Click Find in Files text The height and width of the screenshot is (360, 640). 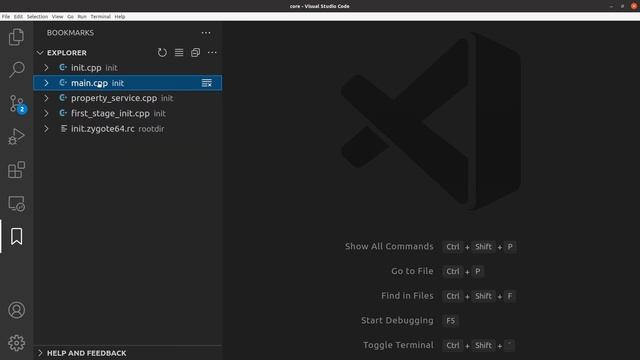(407, 296)
